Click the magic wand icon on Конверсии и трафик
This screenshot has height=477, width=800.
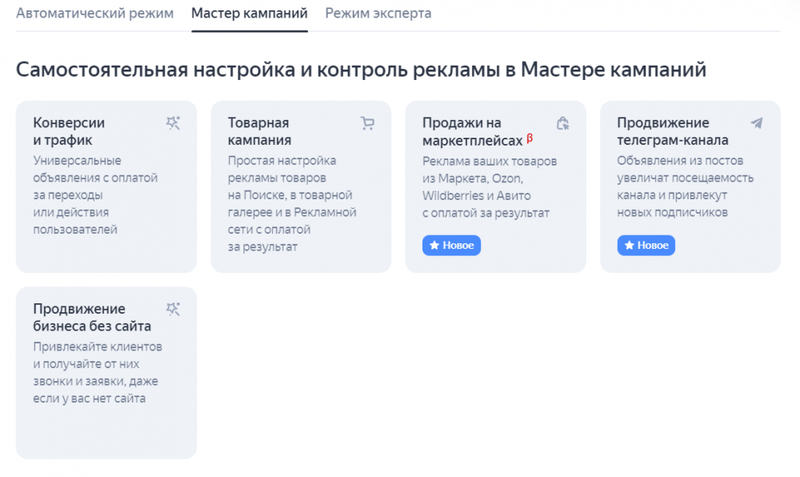point(173,123)
